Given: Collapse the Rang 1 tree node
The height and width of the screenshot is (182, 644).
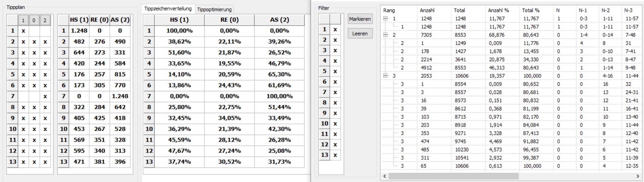Looking at the screenshot, I should 385,19.
